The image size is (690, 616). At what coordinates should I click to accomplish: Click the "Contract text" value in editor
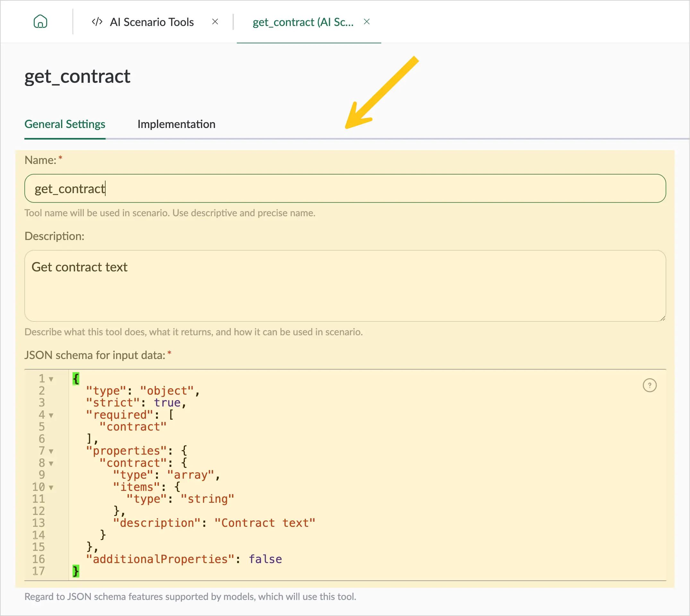[265, 523]
